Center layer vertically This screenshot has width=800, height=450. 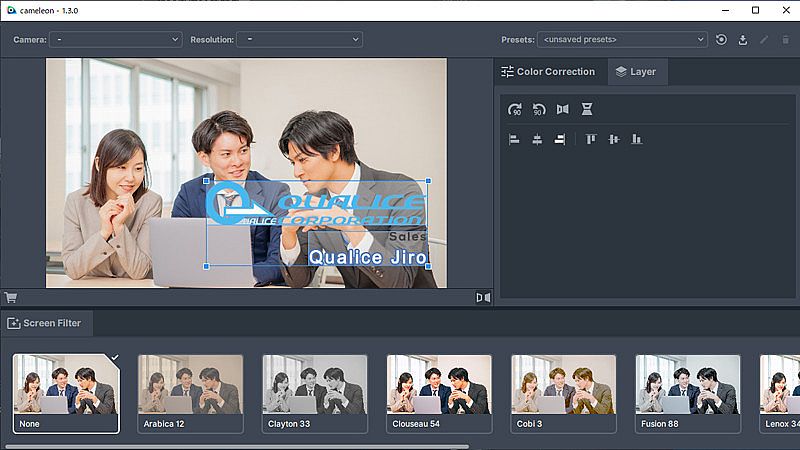coord(614,139)
